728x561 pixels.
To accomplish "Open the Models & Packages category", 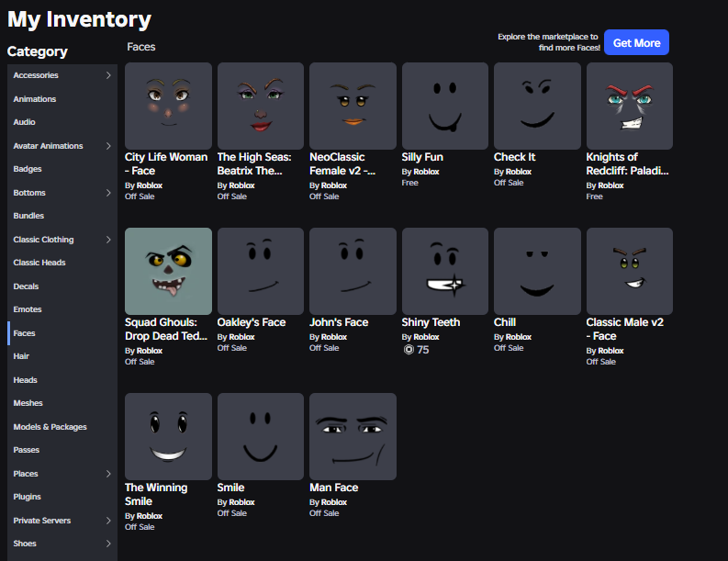I will (x=62, y=427).
